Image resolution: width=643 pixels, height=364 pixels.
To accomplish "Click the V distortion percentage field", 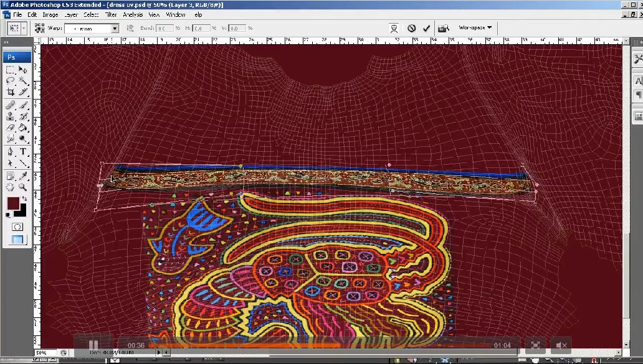I will click(x=237, y=28).
